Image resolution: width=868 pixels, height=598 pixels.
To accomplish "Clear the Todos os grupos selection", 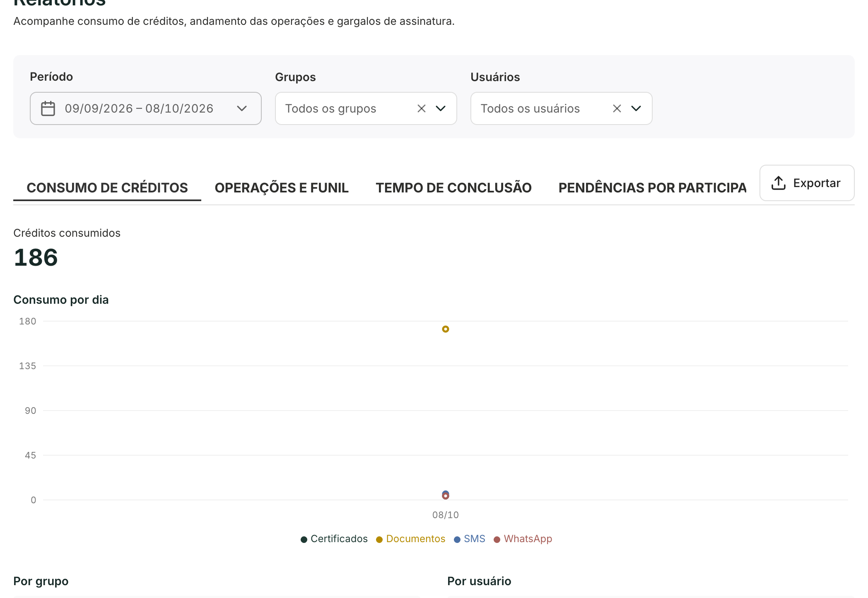I will pyautogui.click(x=422, y=108).
